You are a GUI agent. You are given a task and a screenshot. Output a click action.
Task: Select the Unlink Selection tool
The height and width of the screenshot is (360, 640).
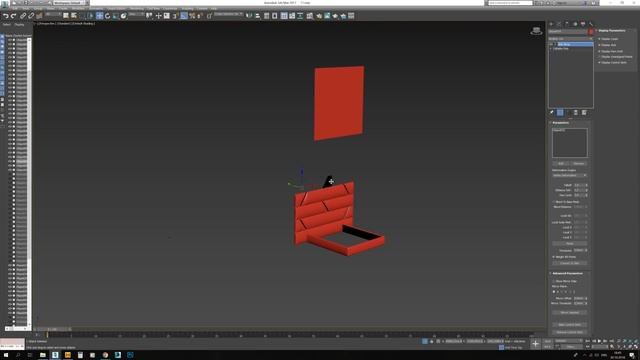(x=31, y=16)
